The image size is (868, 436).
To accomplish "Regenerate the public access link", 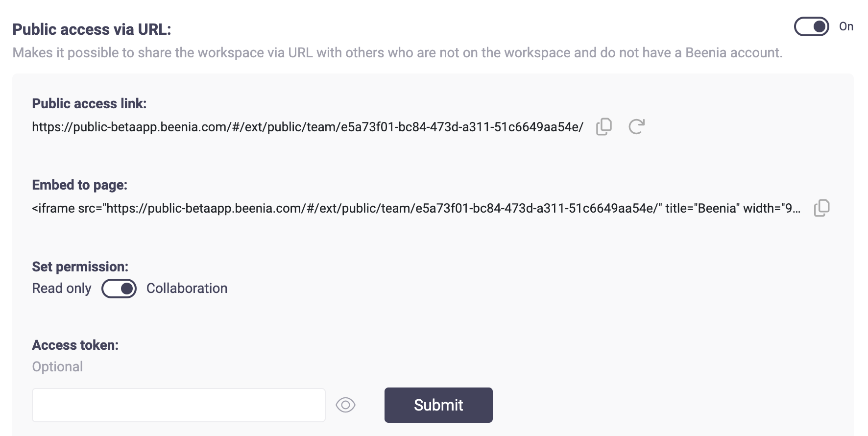I will [636, 127].
